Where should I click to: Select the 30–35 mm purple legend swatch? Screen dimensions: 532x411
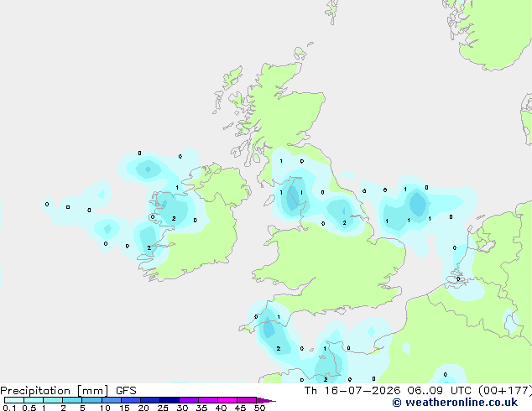click(x=189, y=400)
